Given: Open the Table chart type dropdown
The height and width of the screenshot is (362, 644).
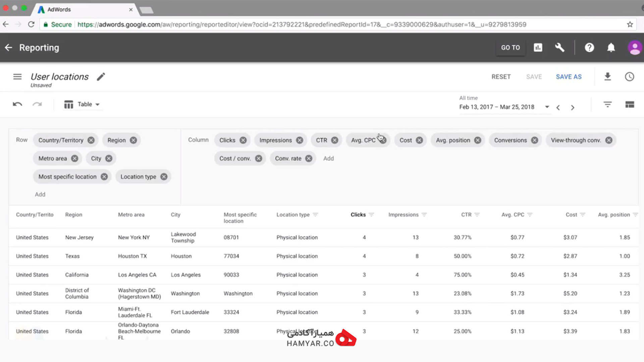Looking at the screenshot, I should [83, 104].
